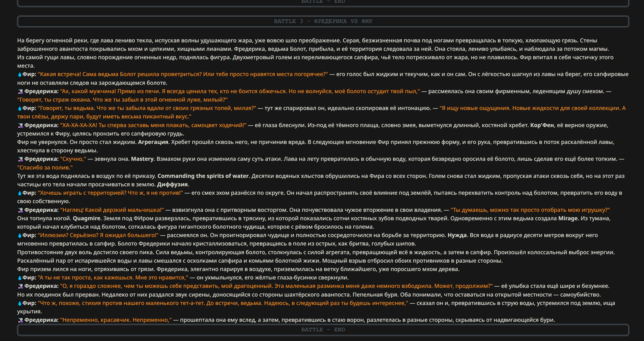Click the witch icon before "О, я гораздо сложнее"

(x=21, y=286)
